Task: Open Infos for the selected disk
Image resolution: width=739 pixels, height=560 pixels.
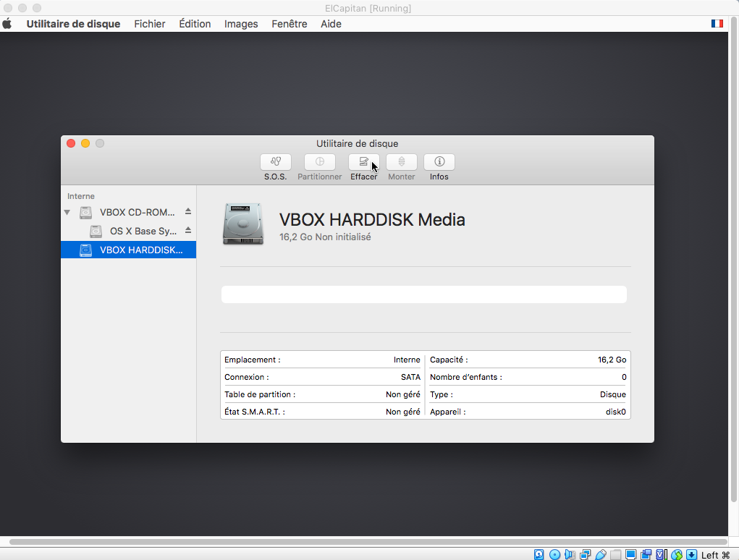Action: click(x=439, y=162)
